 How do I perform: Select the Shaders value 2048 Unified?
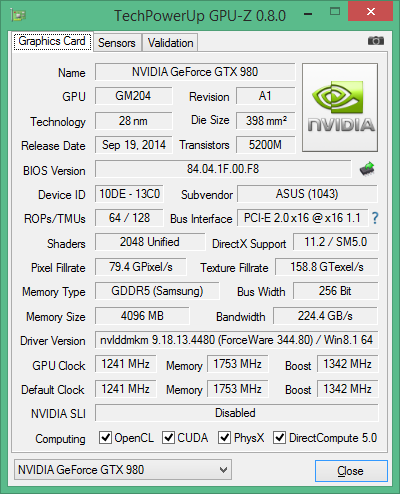pyautogui.click(x=150, y=242)
